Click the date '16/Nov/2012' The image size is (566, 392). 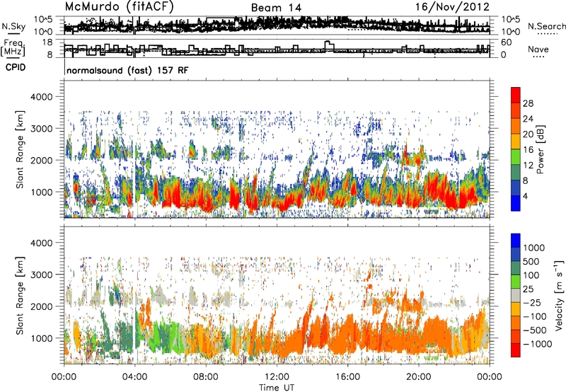(452, 7)
